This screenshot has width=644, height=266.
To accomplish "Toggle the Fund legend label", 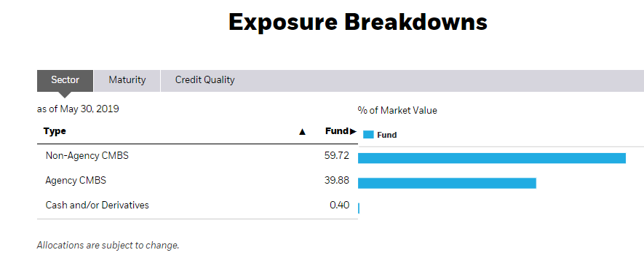I will pos(387,135).
